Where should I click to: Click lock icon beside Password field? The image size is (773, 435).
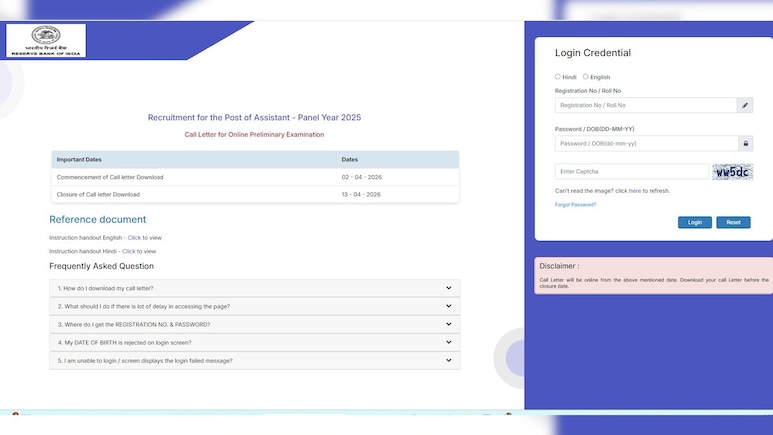click(x=745, y=144)
